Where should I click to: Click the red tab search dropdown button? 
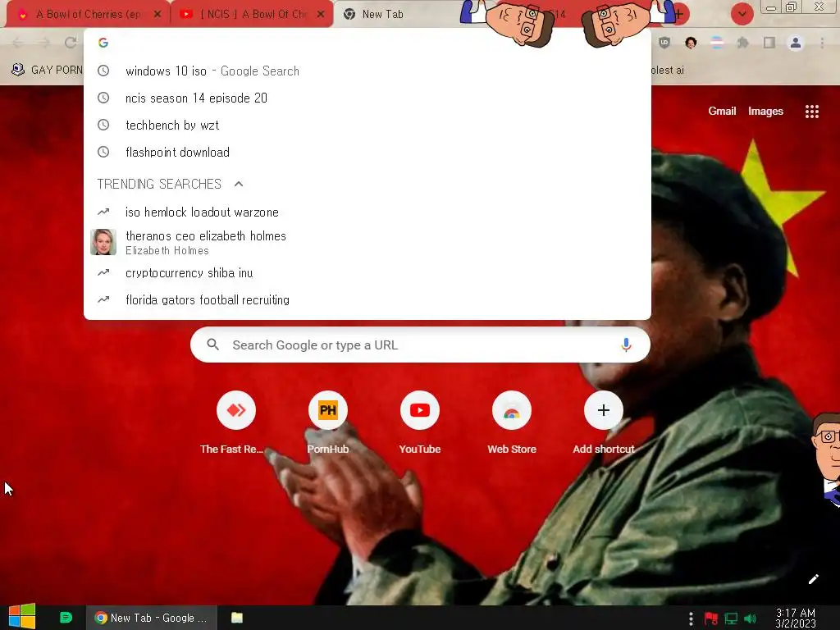tap(742, 14)
